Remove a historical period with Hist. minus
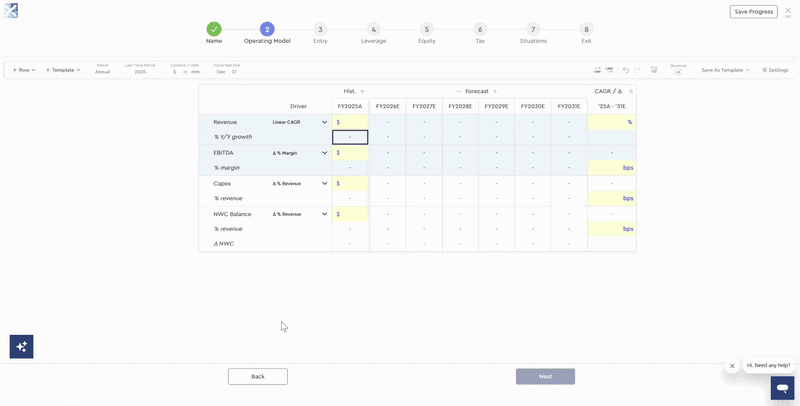800x406 pixels. tap(337, 91)
